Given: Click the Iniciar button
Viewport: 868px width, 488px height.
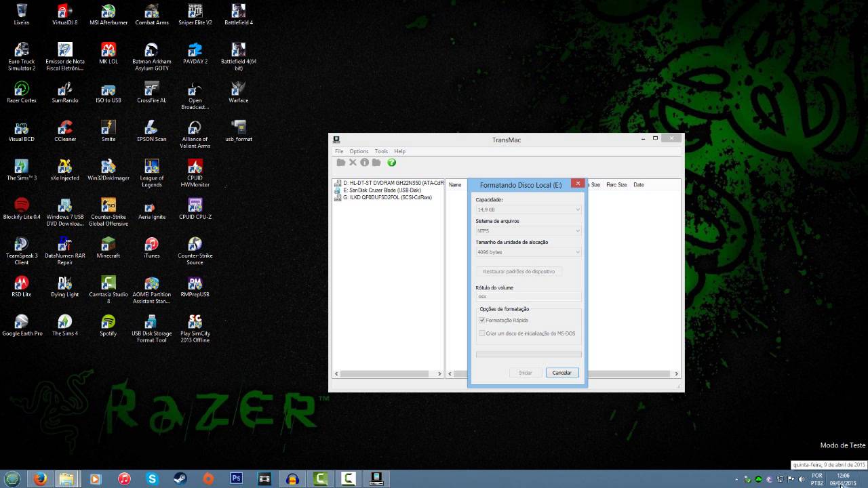Looking at the screenshot, I should click(526, 373).
